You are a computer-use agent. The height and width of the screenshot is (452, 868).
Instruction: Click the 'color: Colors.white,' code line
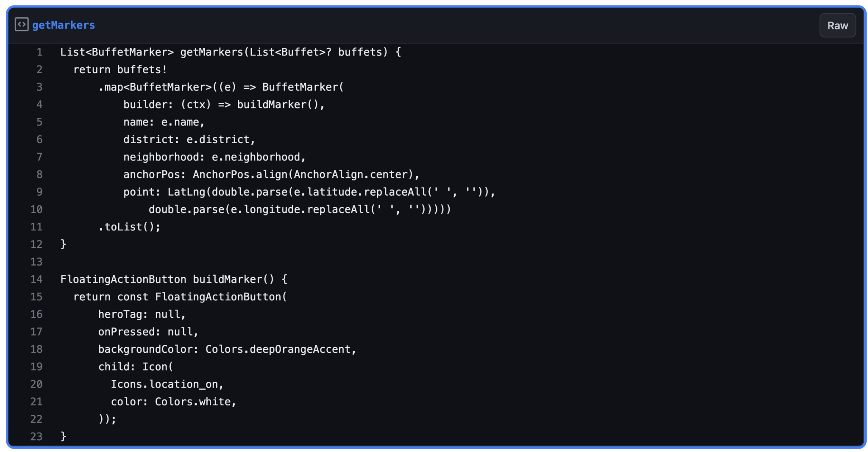(173, 402)
